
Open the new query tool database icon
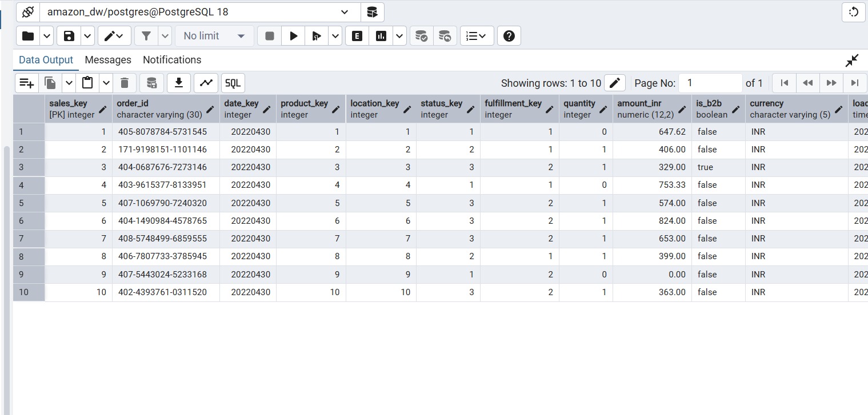[x=372, y=12]
